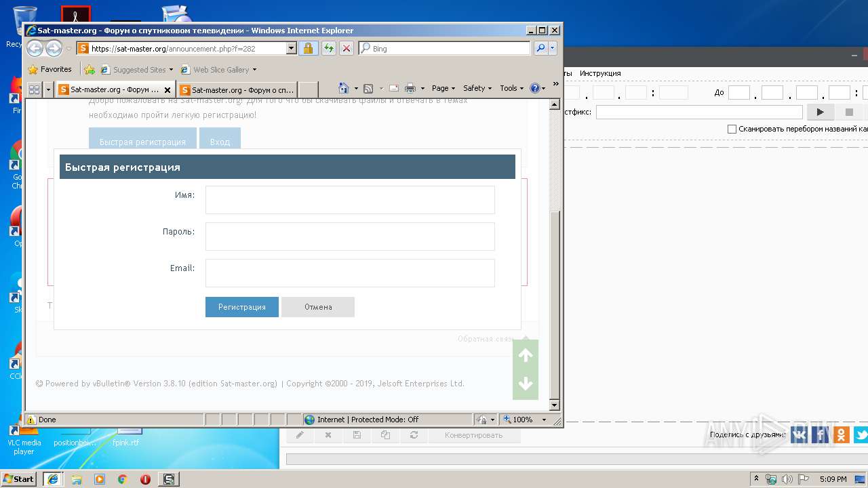Click the 'Регистрация' submit button
The width and height of the screenshot is (868, 488).
[x=242, y=307]
